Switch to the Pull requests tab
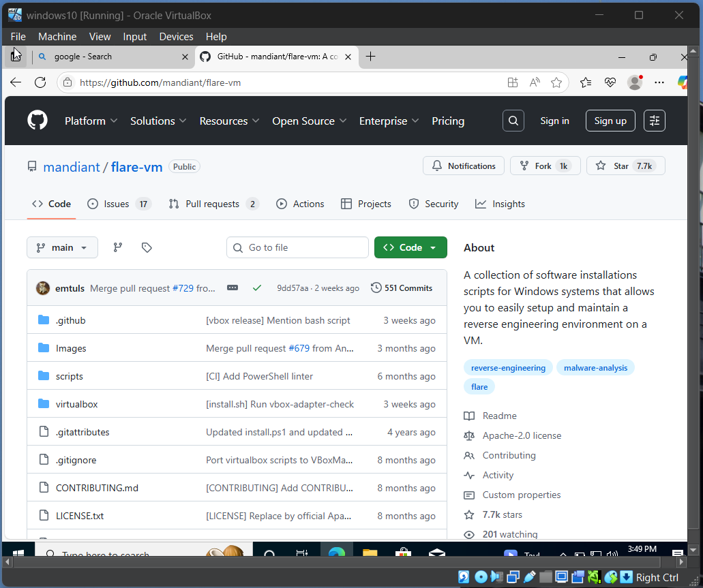703x588 pixels. [x=214, y=204]
